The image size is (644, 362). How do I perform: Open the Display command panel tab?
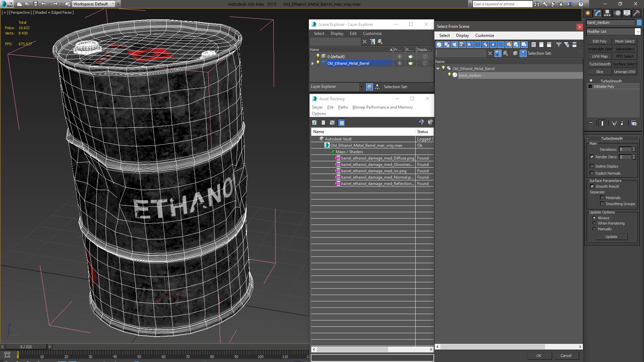(627, 13)
